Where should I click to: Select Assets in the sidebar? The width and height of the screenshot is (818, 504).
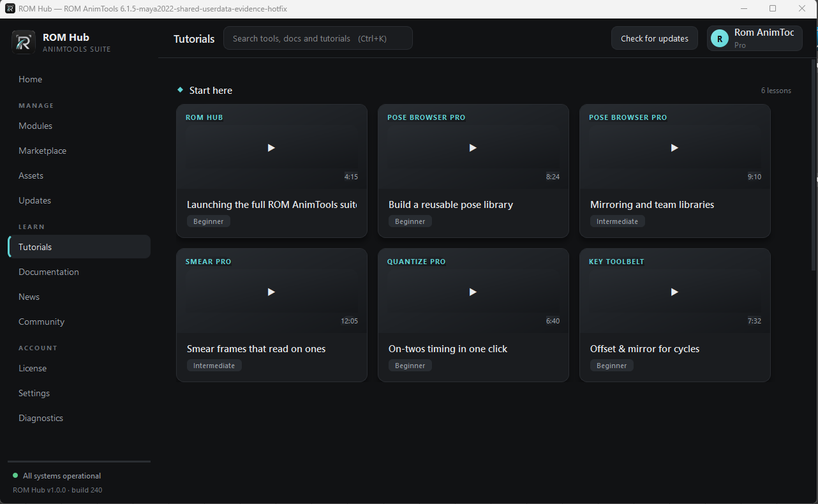[x=79, y=175]
